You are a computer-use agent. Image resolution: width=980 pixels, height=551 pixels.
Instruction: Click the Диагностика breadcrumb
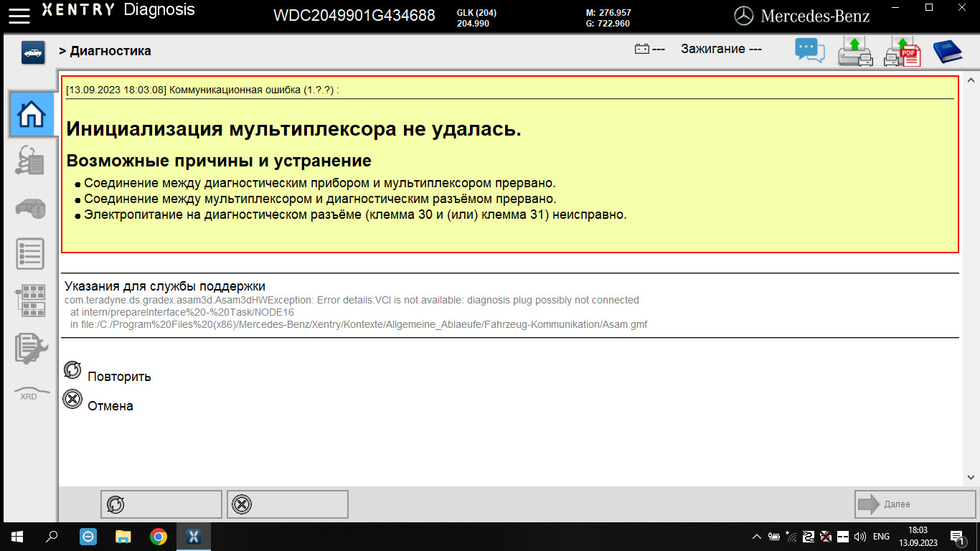[x=110, y=51]
